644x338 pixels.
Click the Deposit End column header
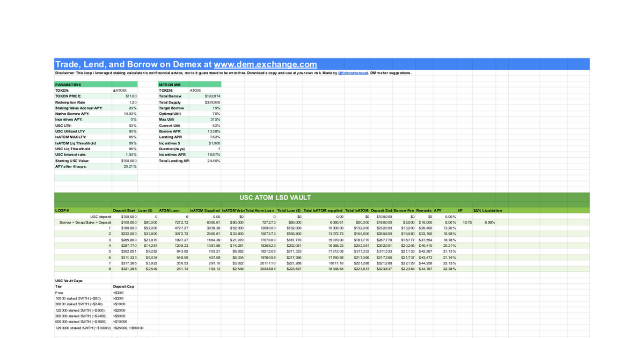pyautogui.click(x=382, y=210)
